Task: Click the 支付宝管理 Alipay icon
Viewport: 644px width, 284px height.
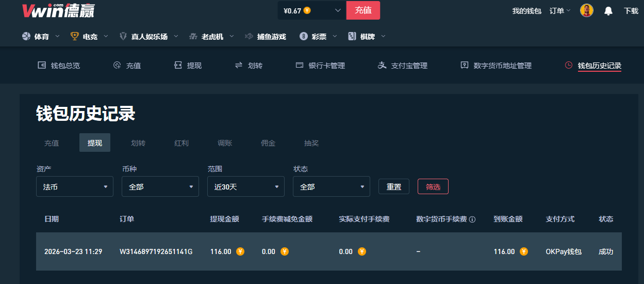Action: coord(382,65)
